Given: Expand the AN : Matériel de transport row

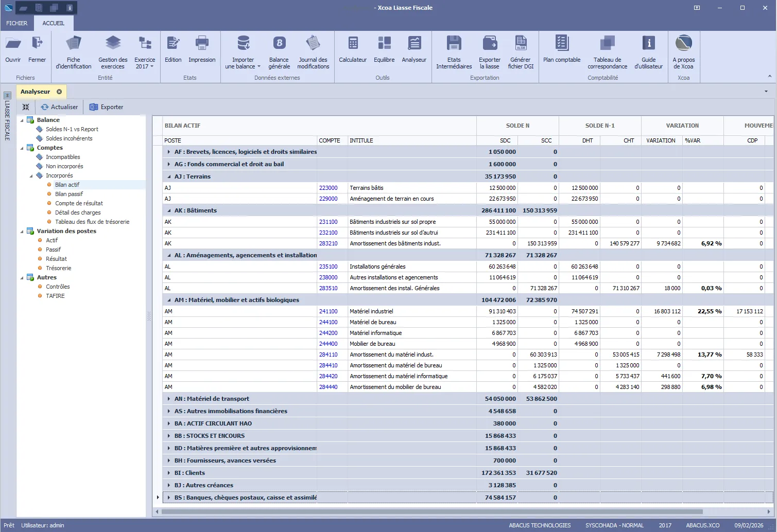Looking at the screenshot, I should pyautogui.click(x=168, y=398).
